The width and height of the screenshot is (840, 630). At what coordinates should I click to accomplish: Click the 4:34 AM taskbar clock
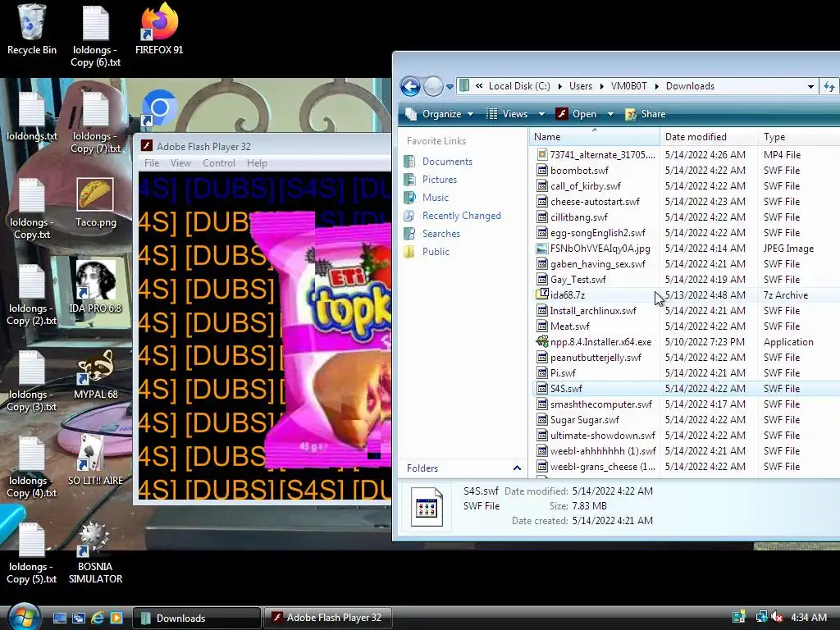[808, 617]
